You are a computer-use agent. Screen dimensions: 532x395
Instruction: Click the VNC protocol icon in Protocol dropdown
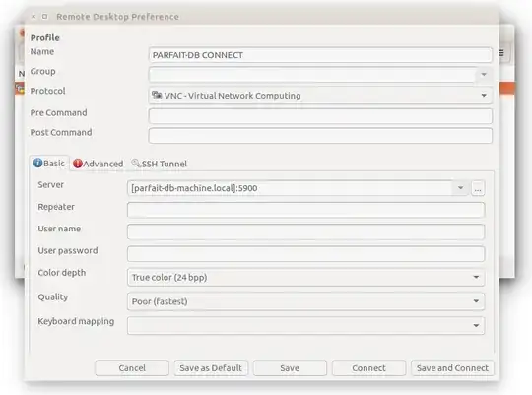(x=157, y=95)
